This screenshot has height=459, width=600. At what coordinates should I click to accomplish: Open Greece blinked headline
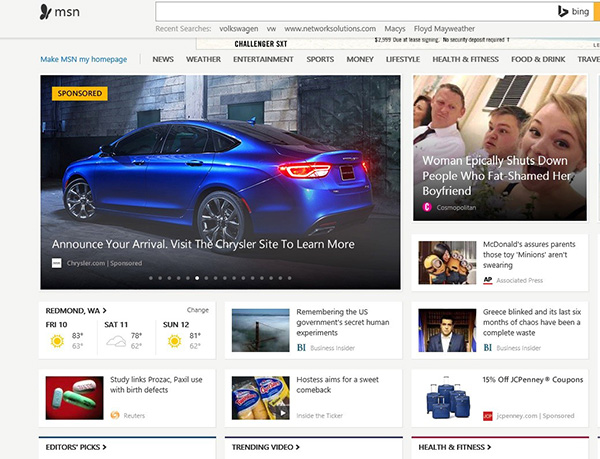point(532,322)
